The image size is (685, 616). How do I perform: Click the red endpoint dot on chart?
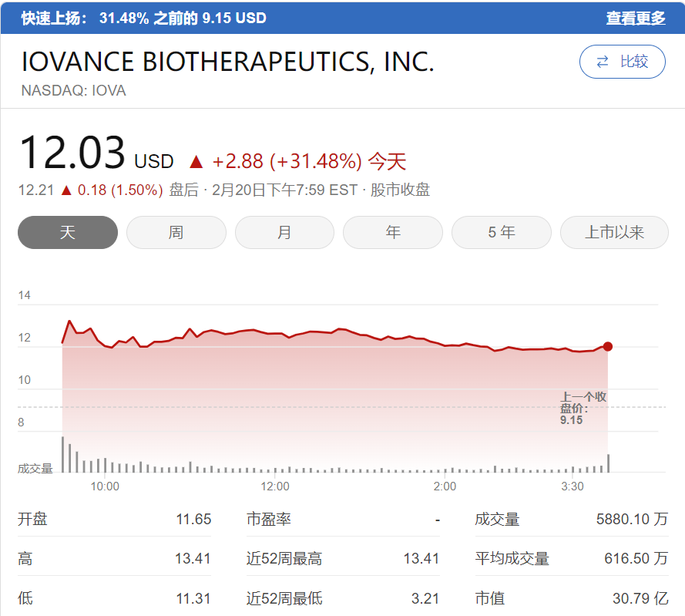point(608,346)
